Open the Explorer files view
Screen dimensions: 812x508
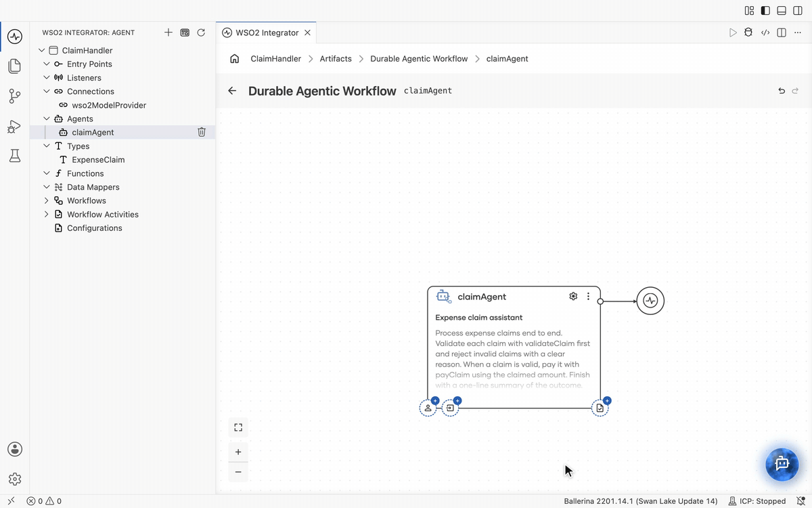[x=15, y=66]
